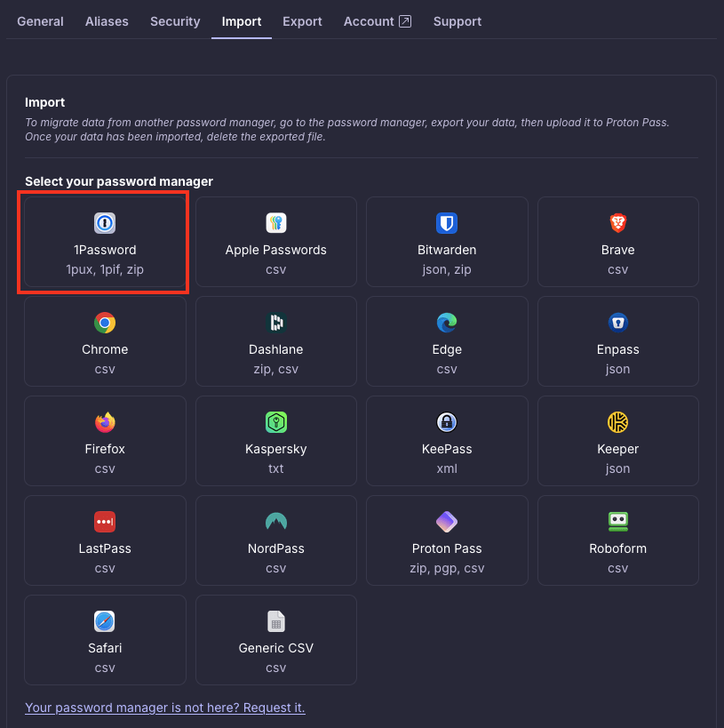724x728 pixels.
Task: Click the Chrome browser icon
Action: (x=105, y=323)
